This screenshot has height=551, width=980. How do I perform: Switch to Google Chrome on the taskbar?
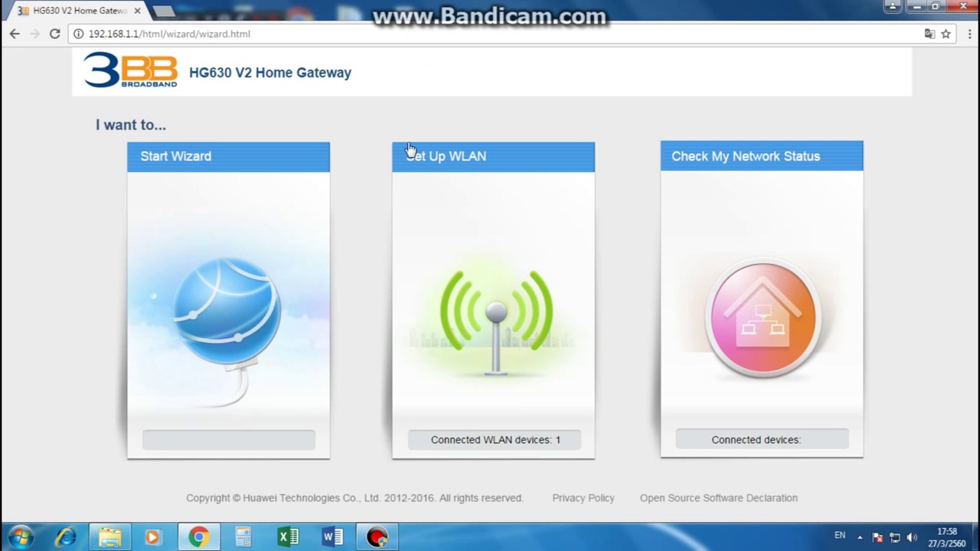click(199, 536)
